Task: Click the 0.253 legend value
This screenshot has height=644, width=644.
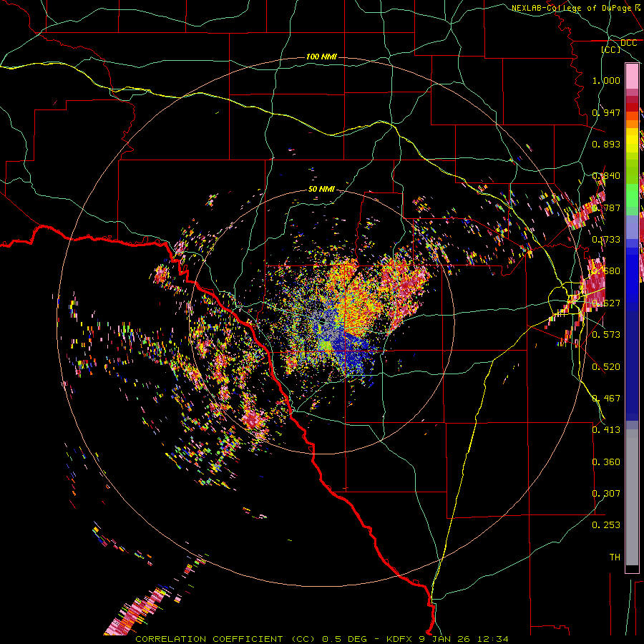Action: [606, 525]
